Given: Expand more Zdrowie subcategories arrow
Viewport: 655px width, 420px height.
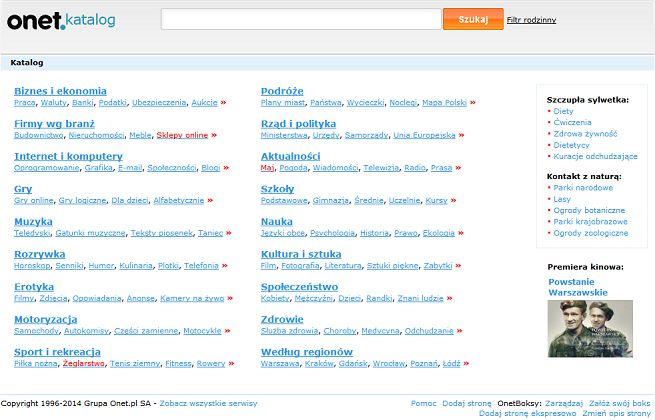Looking at the screenshot, I should click(460, 331).
